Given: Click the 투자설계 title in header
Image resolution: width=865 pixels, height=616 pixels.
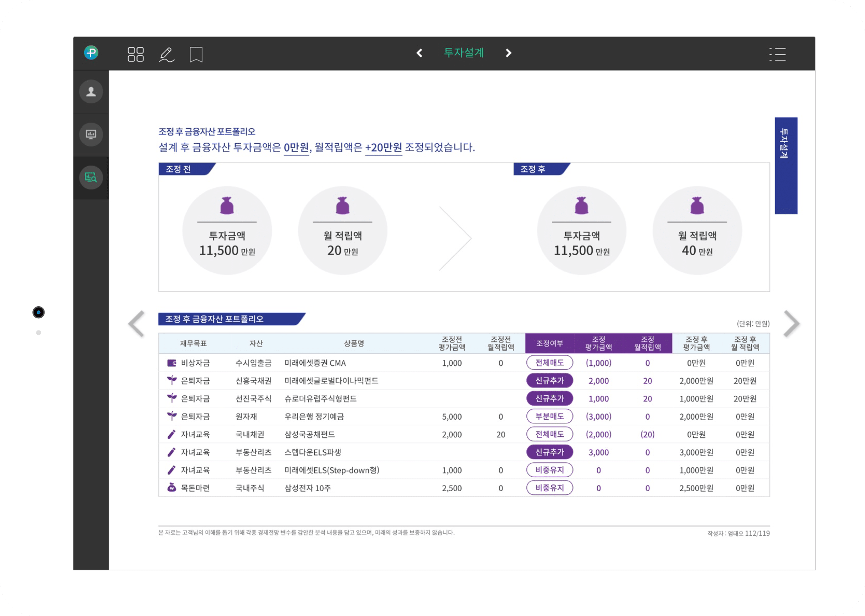Looking at the screenshot, I should pos(463,53).
